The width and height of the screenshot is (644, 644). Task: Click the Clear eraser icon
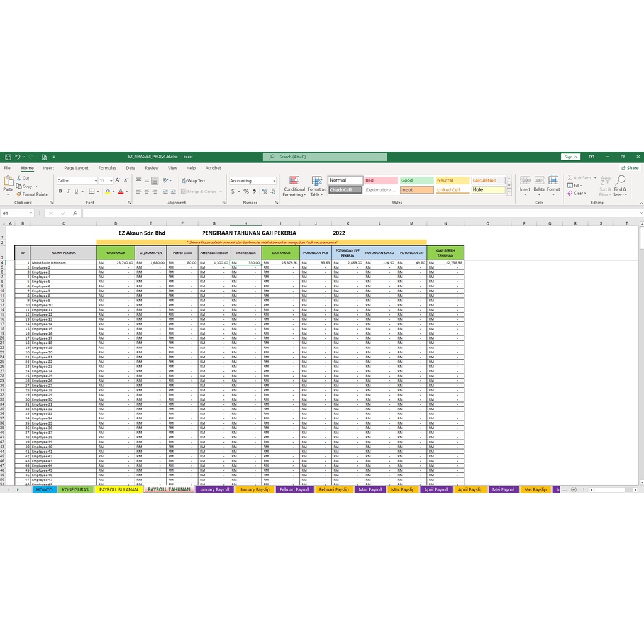point(570,193)
